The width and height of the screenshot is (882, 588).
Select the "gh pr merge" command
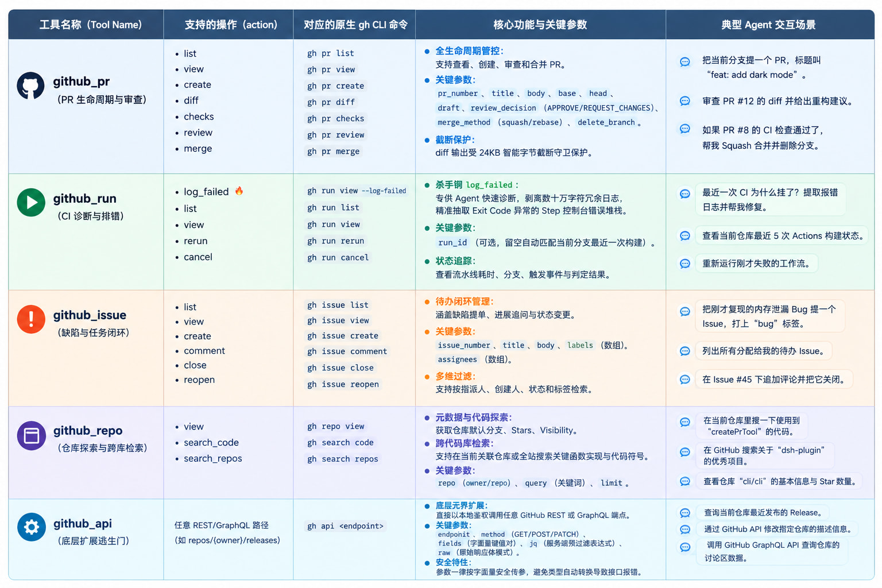pos(334,151)
